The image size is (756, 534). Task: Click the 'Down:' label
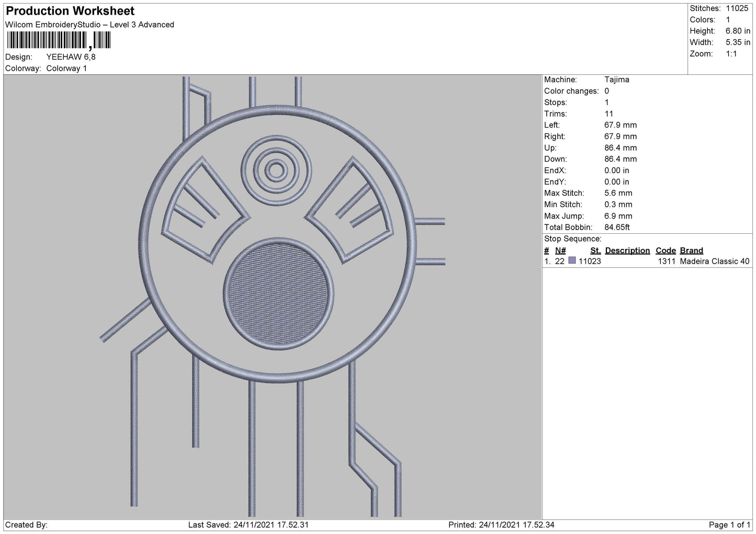556,159
